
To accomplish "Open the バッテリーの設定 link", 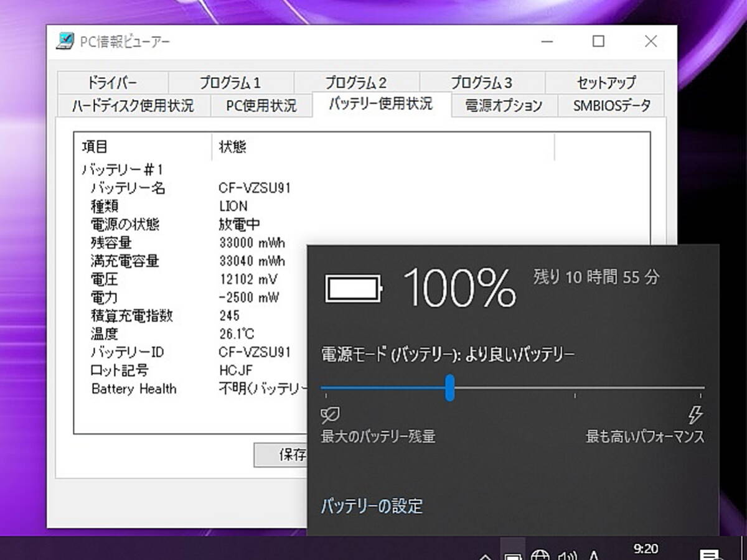I will tap(372, 506).
